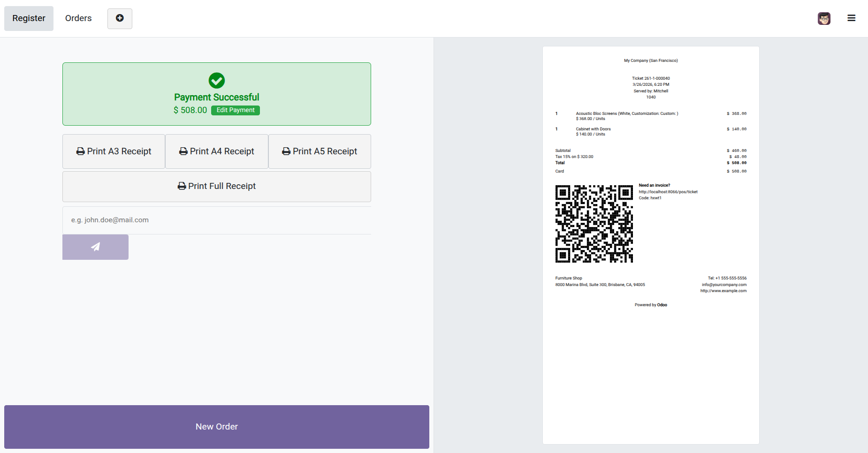The width and height of the screenshot is (868, 453).
Task: Click printer icon on Full Receipt
Action: tap(182, 186)
